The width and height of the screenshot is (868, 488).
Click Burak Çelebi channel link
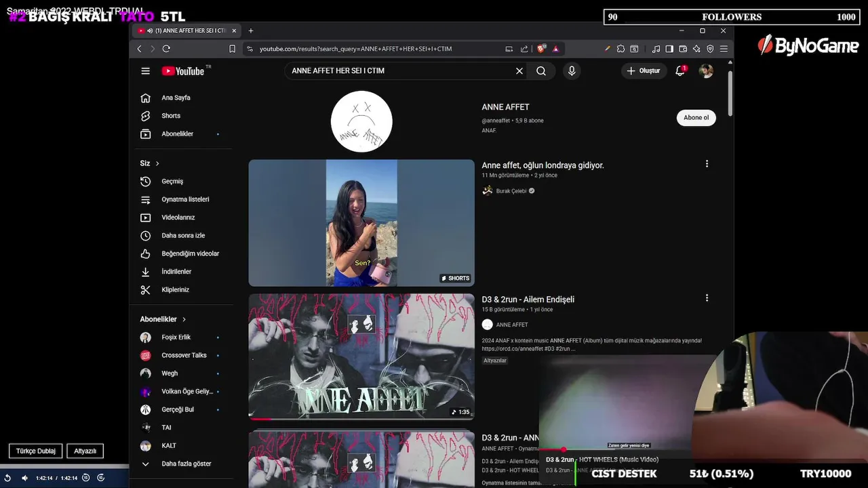click(x=511, y=191)
